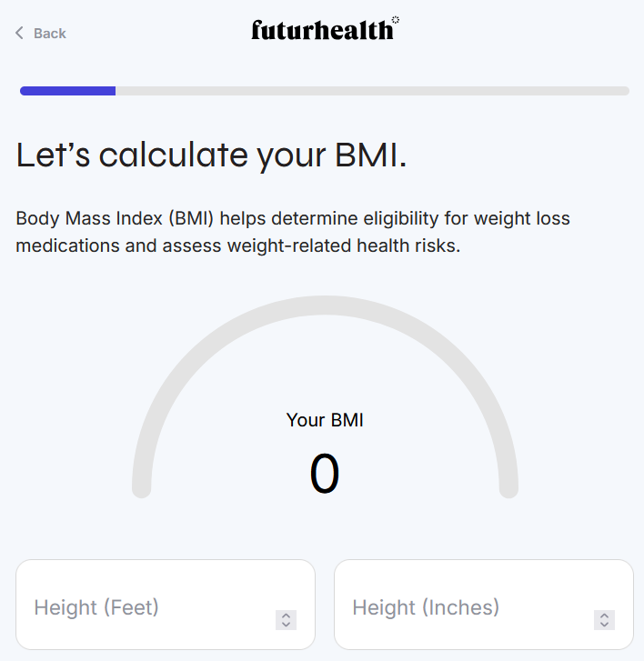Click the Back chevron arrow icon

(x=19, y=34)
